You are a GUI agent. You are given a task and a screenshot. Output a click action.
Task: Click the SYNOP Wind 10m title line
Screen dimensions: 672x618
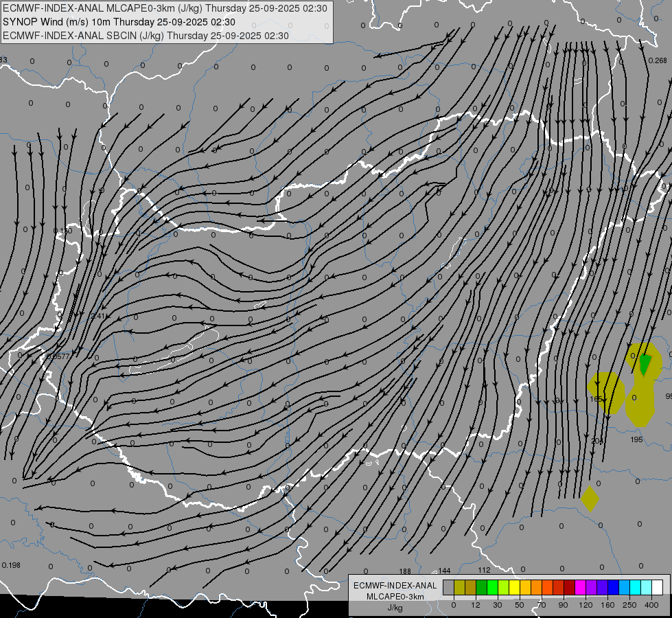[x=119, y=22]
